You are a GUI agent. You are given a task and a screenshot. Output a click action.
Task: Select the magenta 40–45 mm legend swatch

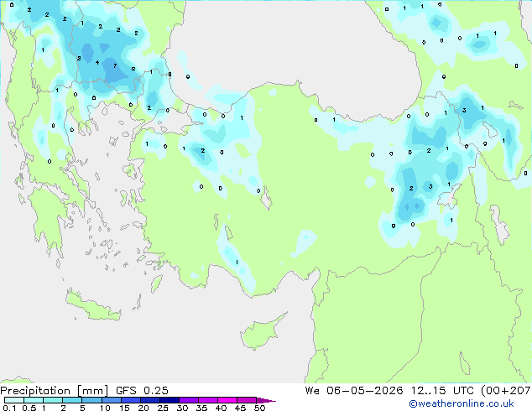227,400
